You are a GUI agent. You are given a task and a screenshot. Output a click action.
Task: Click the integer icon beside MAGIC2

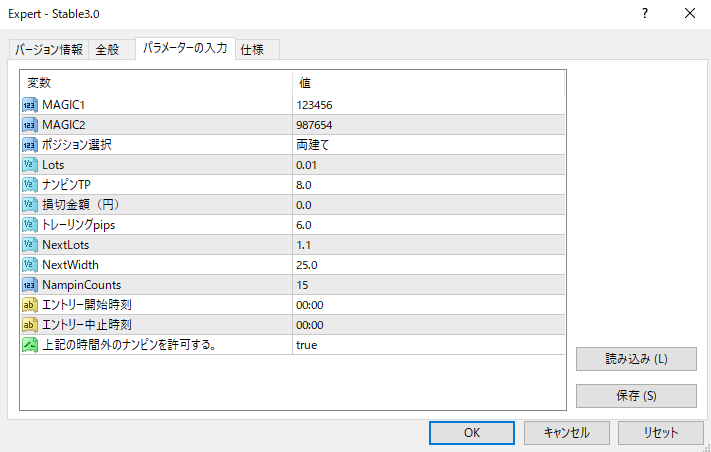tap(30, 125)
